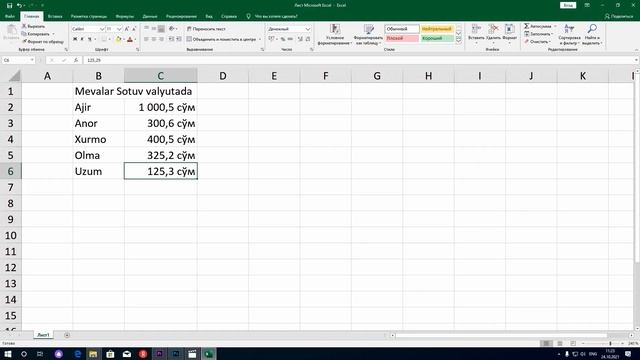Apply the Нейтральный yellow cell style
Viewport: 640px width, 360px height.
(x=437, y=29)
